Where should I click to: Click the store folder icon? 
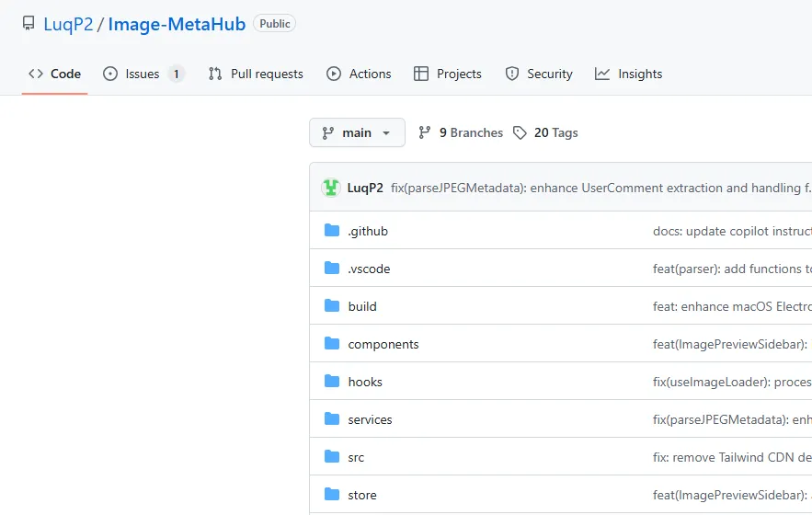332,495
